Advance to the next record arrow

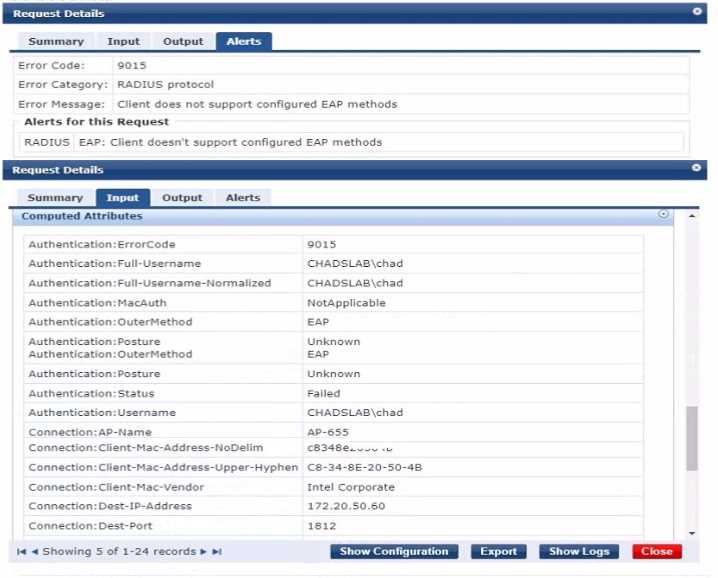tap(205, 552)
